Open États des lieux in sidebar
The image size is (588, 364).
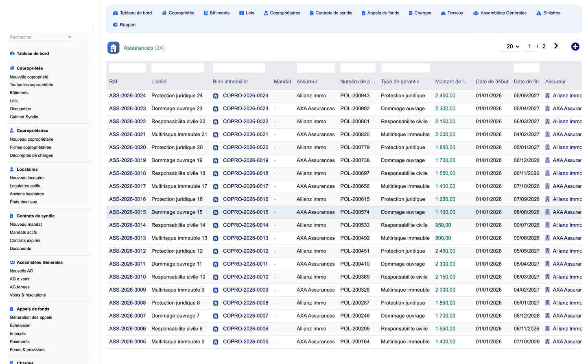tap(23, 202)
